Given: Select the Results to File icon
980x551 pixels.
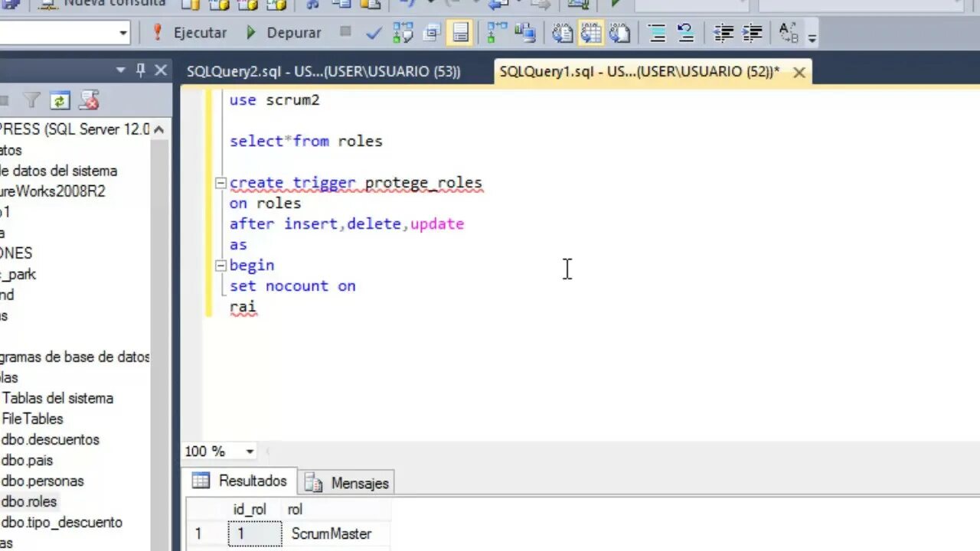Looking at the screenshot, I should coord(619,33).
